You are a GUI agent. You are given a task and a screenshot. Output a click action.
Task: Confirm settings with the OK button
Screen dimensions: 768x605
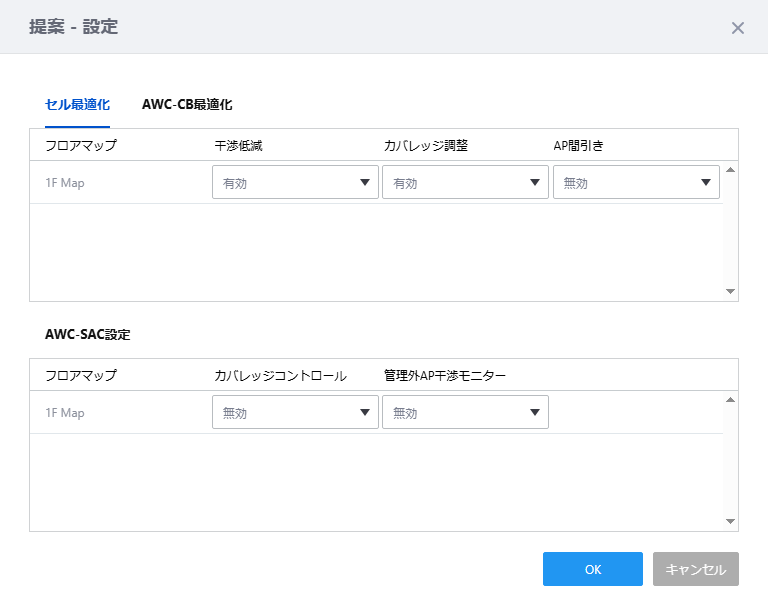pos(593,569)
